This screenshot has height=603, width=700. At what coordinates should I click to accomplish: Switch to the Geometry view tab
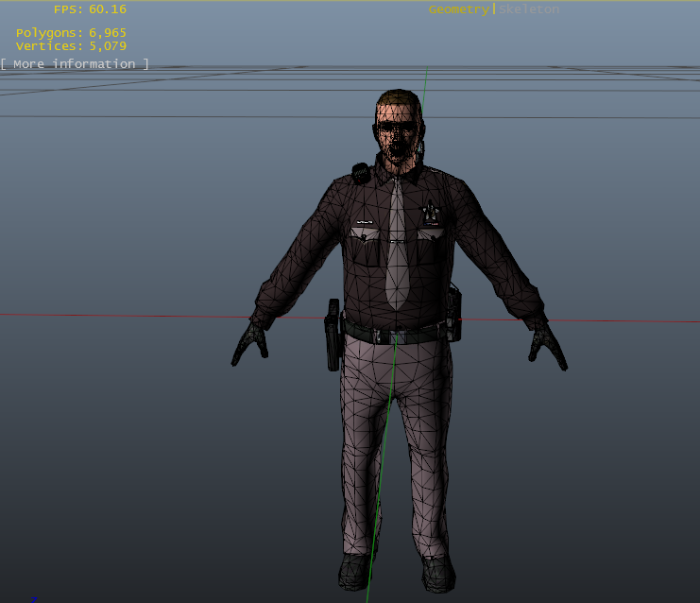tap(458, 9)
